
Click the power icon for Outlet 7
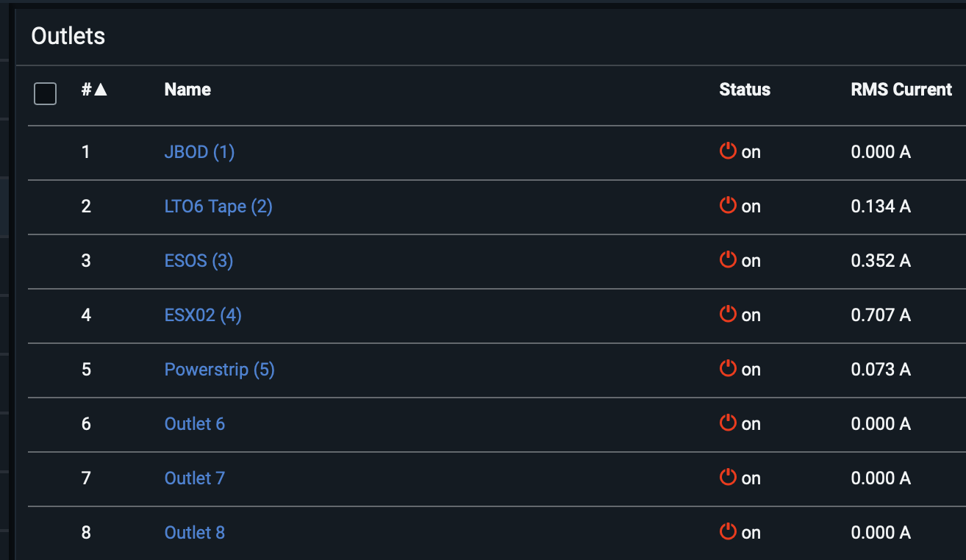(728, 478)
